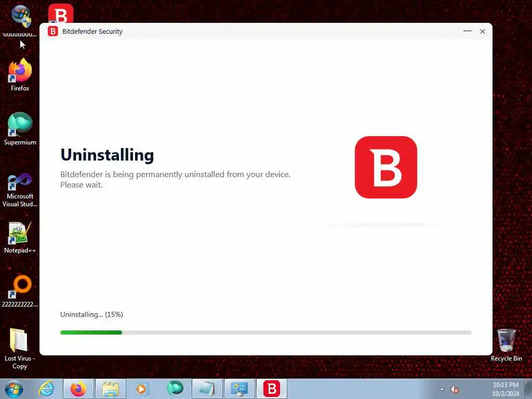Screen dimensions: 532x399
Task: Click the Uninstalling heading
Action: [107, 155]
